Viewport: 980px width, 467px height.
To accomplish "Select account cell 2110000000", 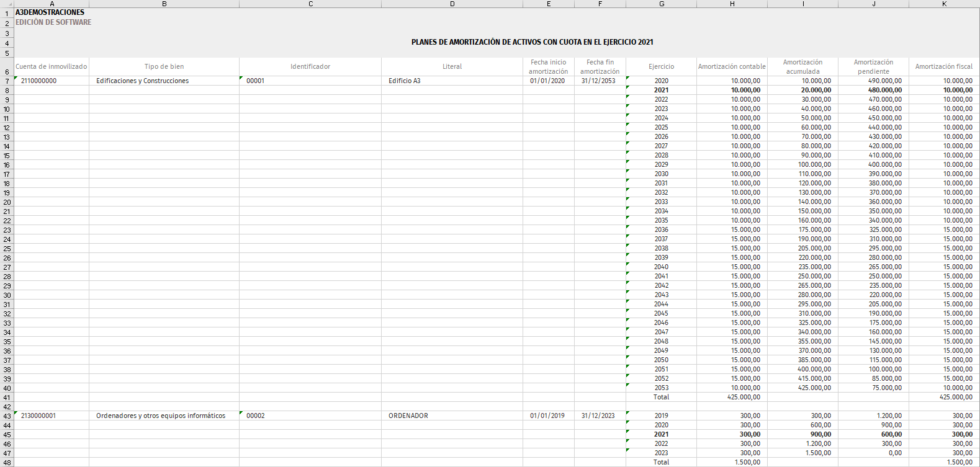I will tap(52, 81).
